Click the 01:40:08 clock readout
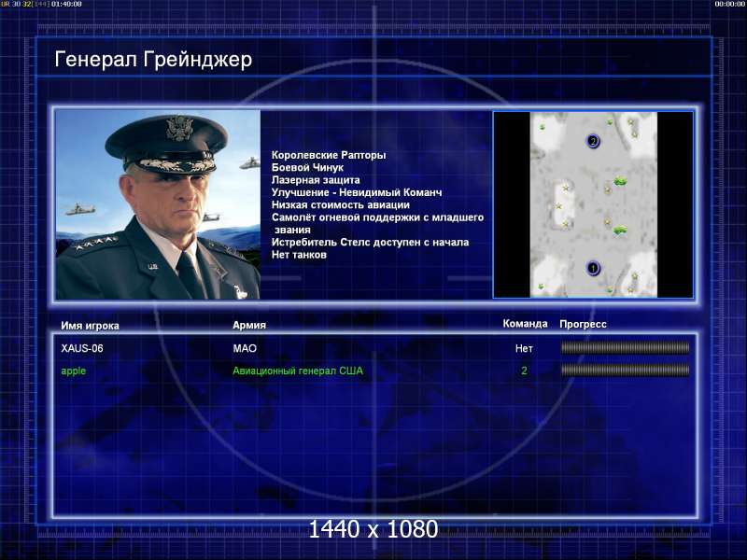 tap(66, 4)
